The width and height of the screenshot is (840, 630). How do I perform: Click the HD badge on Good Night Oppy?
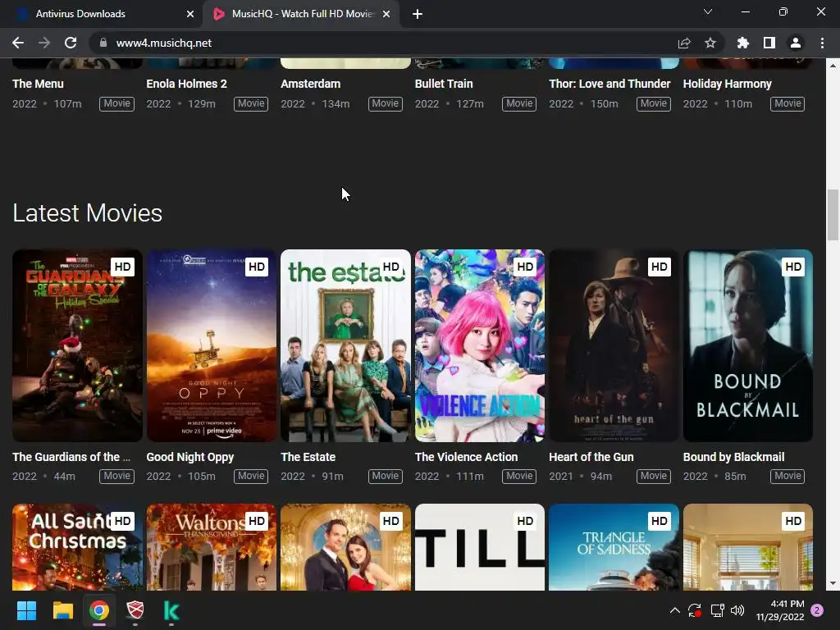[x=257, y=267]
